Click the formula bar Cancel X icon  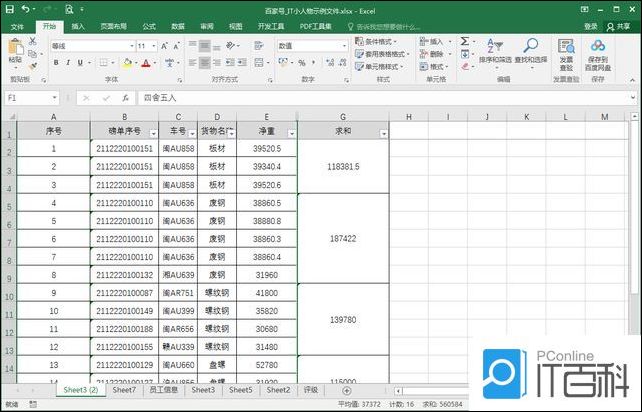[86, 98]
